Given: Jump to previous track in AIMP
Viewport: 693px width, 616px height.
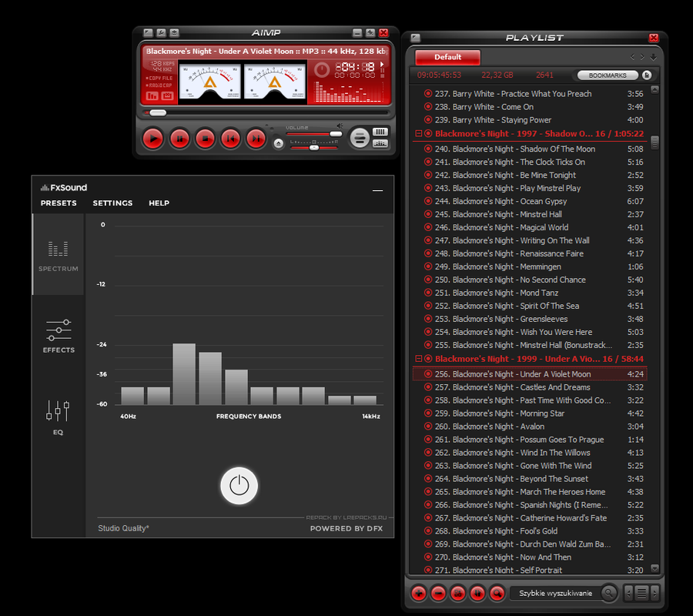Looking at the screenshot, I should tap(231, 139).
